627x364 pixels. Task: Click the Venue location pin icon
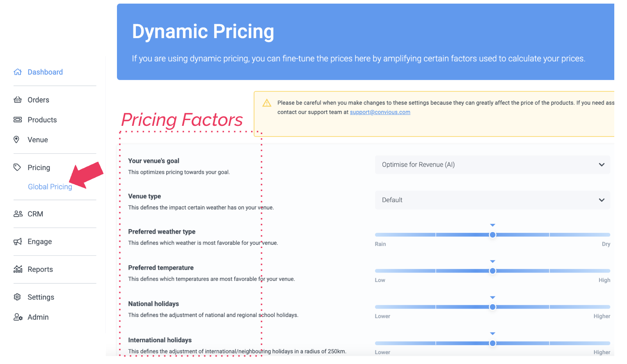click(x=16, y=139)
